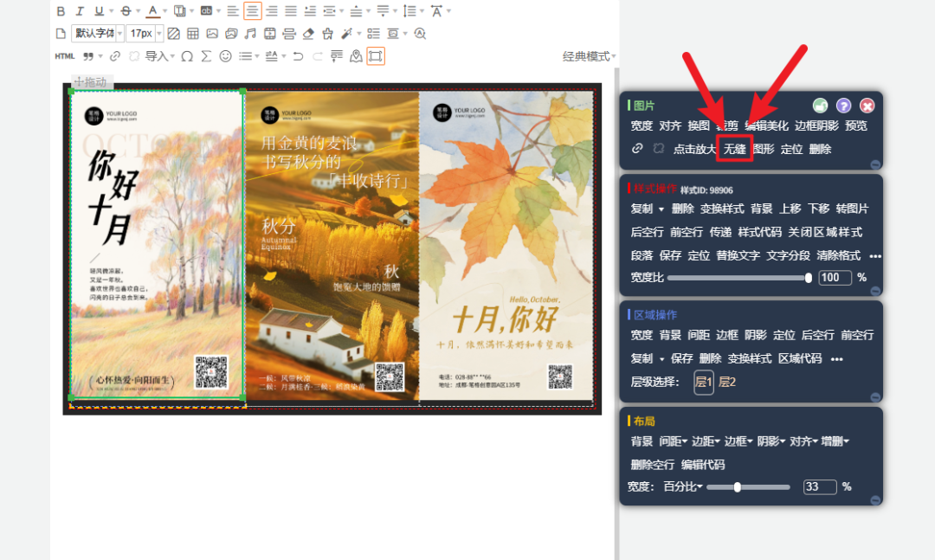The height and width of the screenshot is (560, 935).
Task: Apply underline formatting
Action: click(x=99, y=10)
